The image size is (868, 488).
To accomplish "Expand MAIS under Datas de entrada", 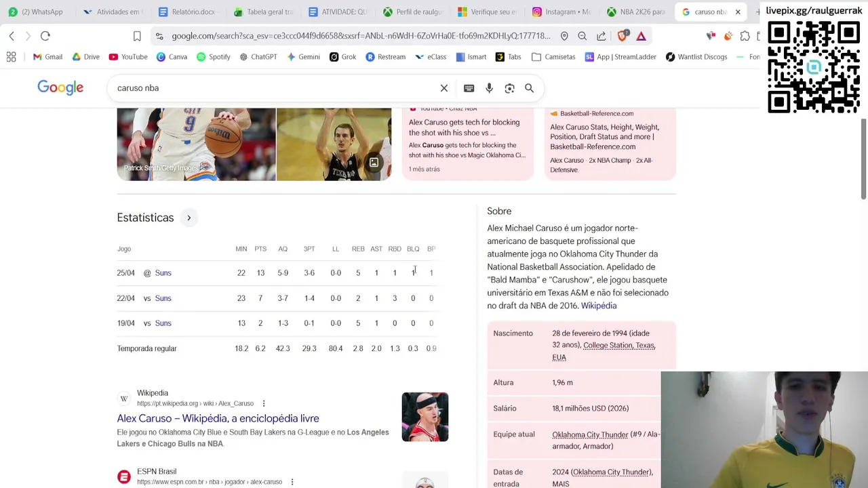I will click(x=560, y=483).
